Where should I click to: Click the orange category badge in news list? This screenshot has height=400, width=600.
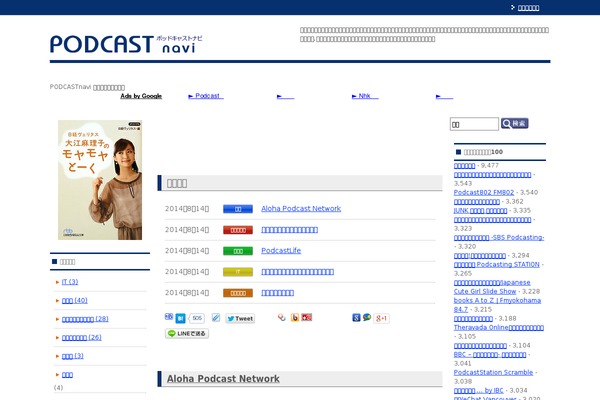[238, 293]
